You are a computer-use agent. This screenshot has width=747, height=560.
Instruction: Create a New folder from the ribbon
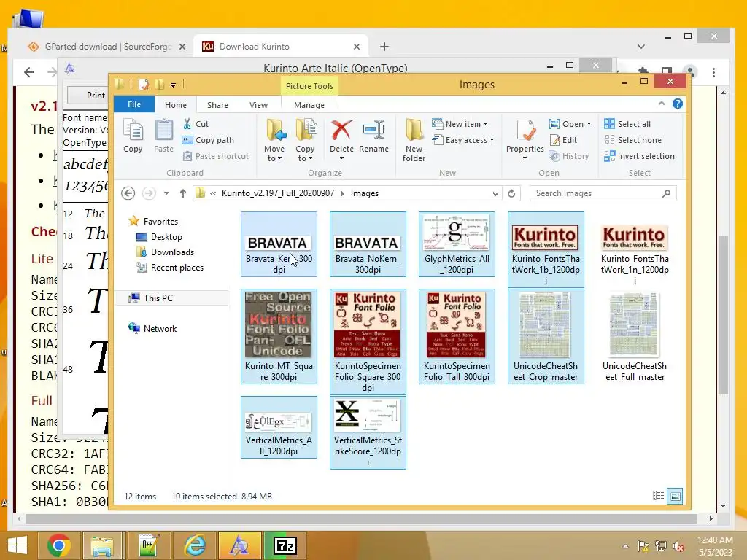click(414, 141)
